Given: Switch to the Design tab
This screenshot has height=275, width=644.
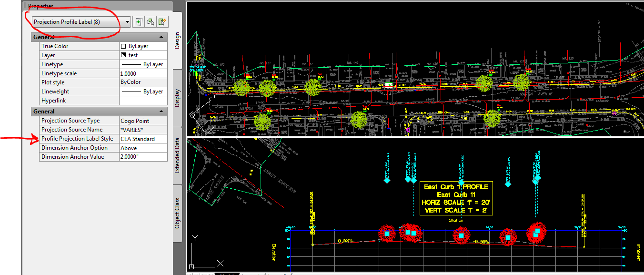Looking at the screenshot, I should pyautogui.click(x=177, y=40).
